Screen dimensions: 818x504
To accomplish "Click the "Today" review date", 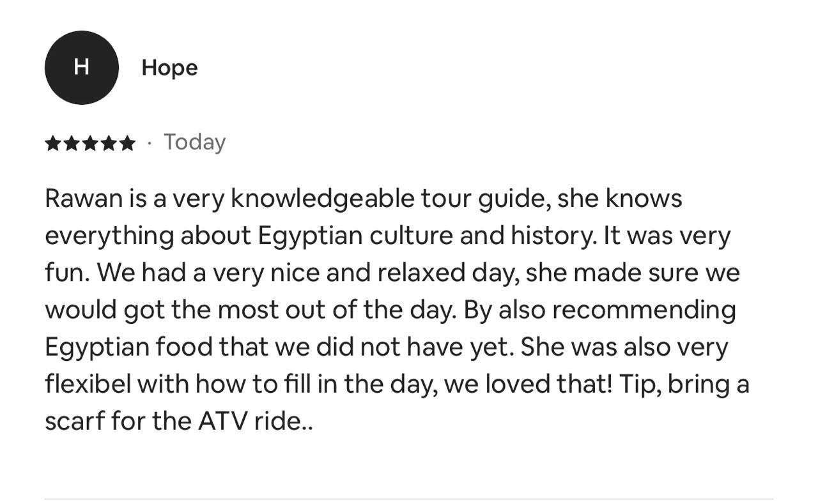I will coord(194,142).
